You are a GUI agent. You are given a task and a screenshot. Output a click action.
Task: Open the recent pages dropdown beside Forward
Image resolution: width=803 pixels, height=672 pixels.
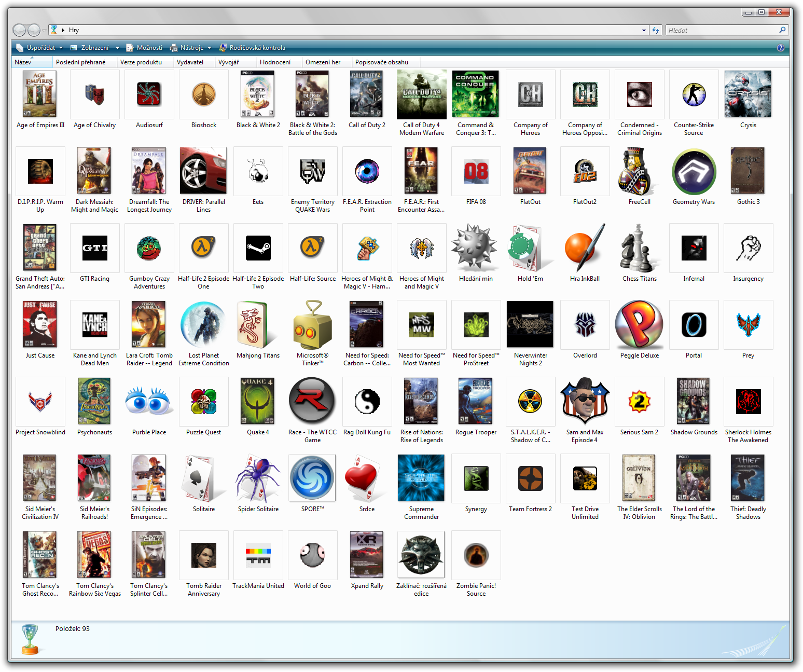pyautogui.click(x=44, y=30)
